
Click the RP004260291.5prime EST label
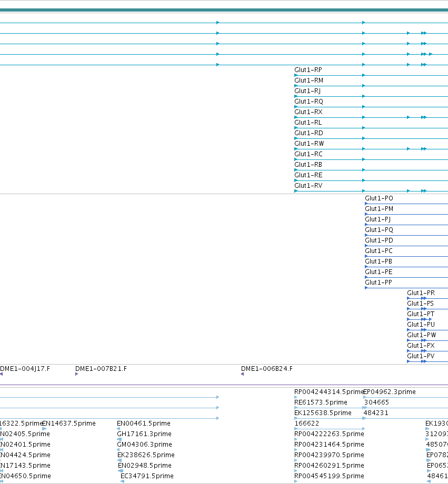[330, 465]
